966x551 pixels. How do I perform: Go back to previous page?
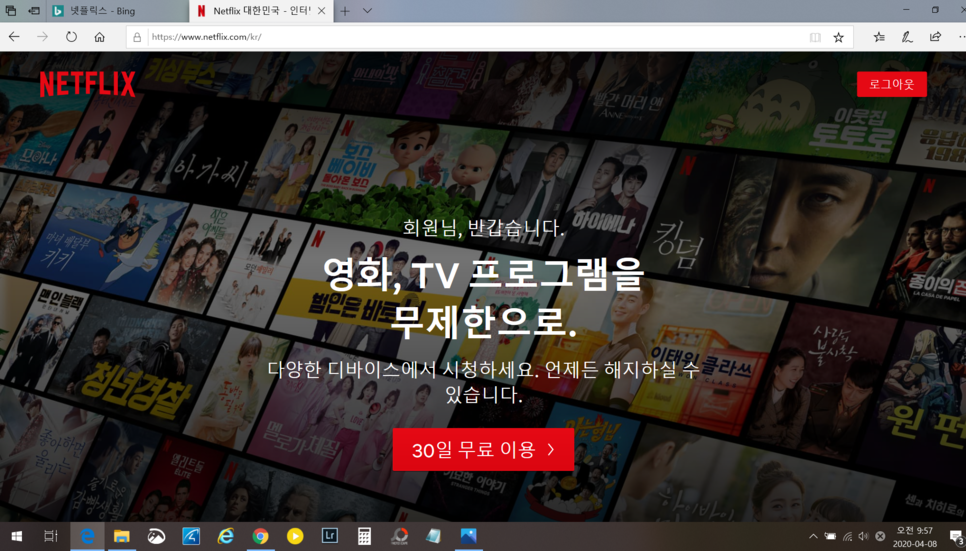click(x=14, y=37)
